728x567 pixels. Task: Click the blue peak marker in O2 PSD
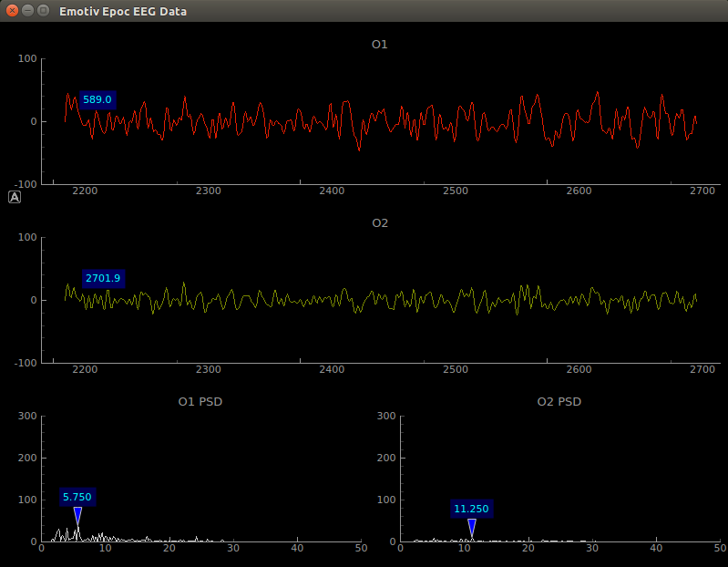471,527
